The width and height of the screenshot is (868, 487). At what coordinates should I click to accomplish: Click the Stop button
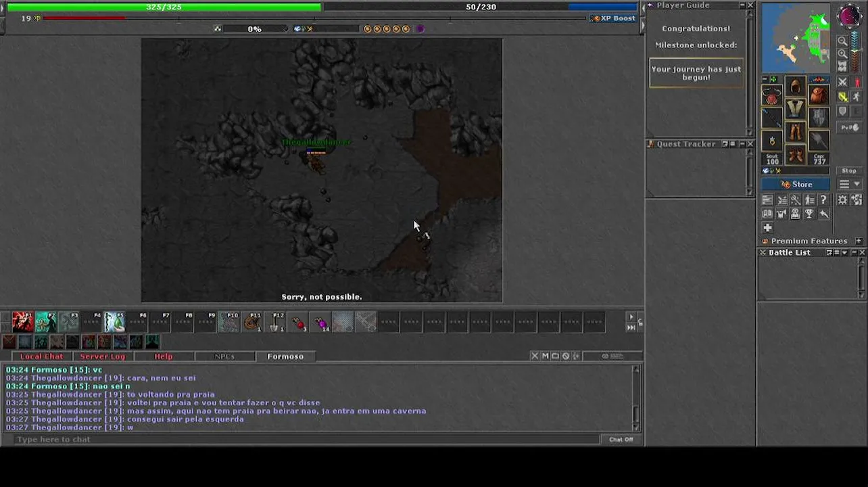(850, 170)
